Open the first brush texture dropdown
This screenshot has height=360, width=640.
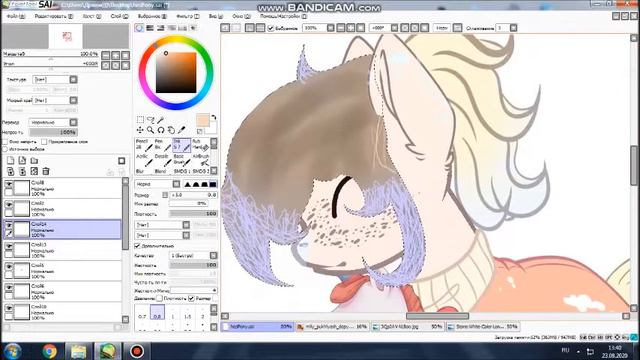tap(186, 224)
